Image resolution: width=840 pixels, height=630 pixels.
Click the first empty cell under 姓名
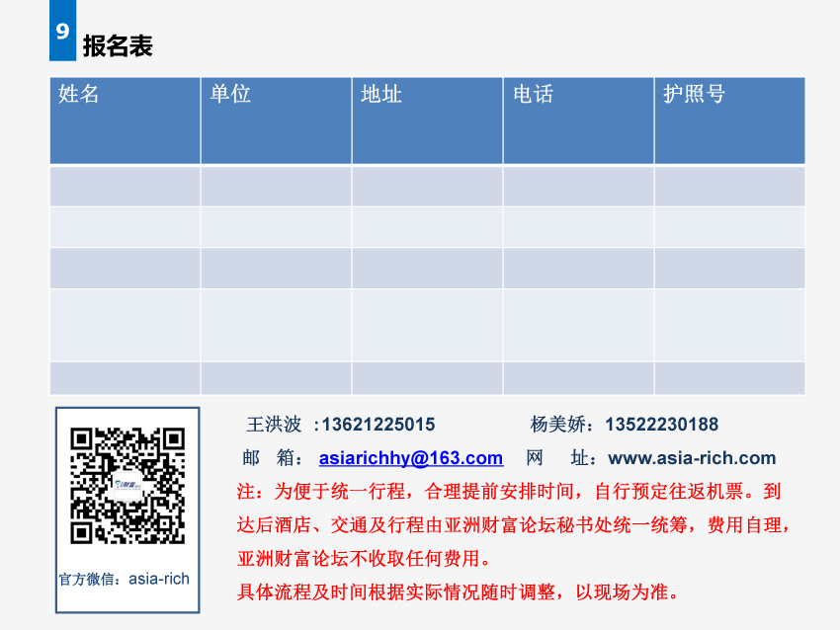(125, 186)
